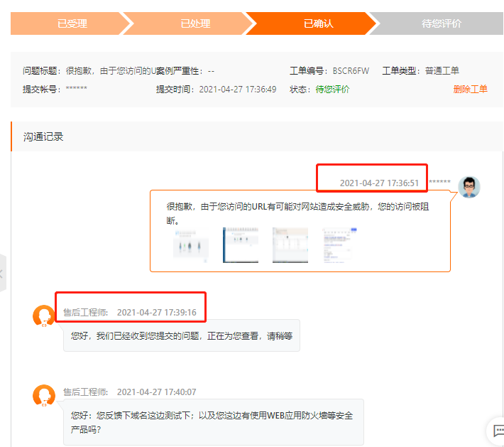Screen dimensions: 504x447
Task: Click the 沟通记录 section header
Action: [x=44, y=136]
